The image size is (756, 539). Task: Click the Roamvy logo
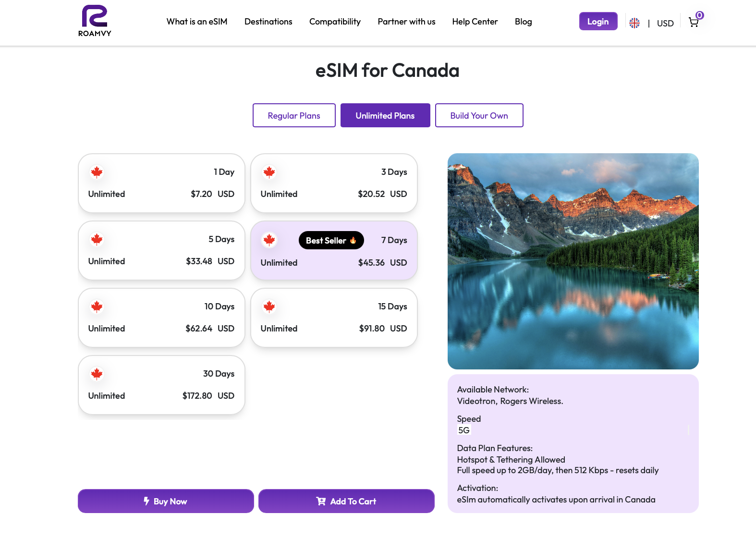pyautogui.click(x=95, y=21)
